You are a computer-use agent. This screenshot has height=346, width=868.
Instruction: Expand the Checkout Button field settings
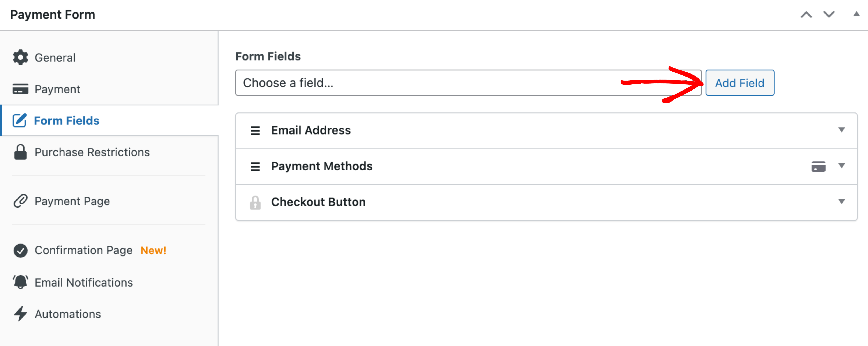click(x=841, y=202)
